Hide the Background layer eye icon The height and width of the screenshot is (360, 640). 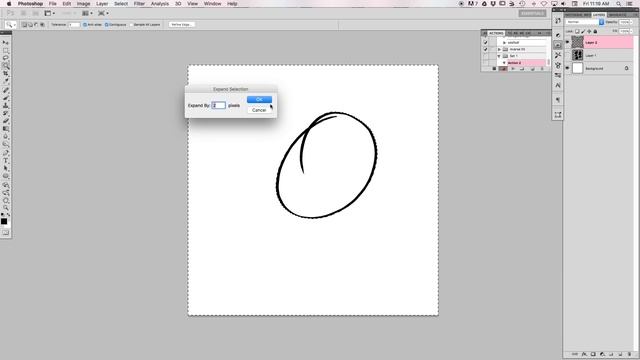pyautogui.click(x=567, y=68)
